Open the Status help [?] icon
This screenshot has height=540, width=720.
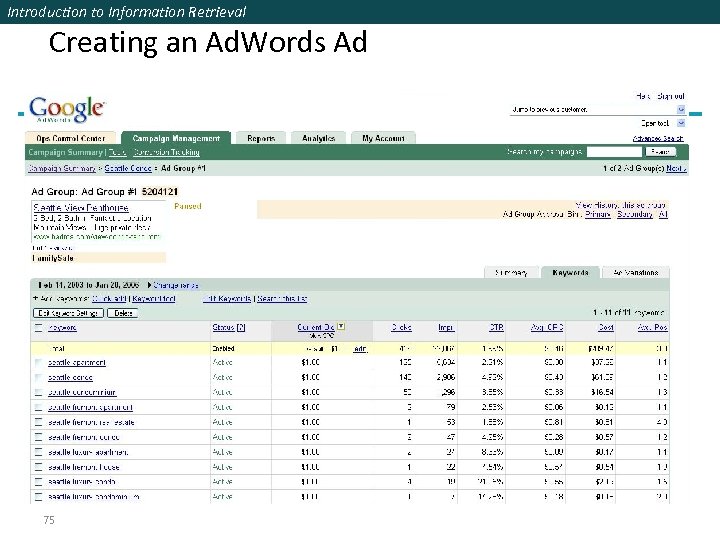(x=242, y=327)
